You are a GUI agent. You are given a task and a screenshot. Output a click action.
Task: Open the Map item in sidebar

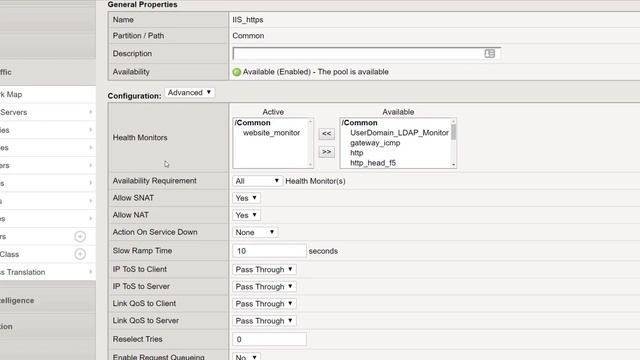coord(48,94)
